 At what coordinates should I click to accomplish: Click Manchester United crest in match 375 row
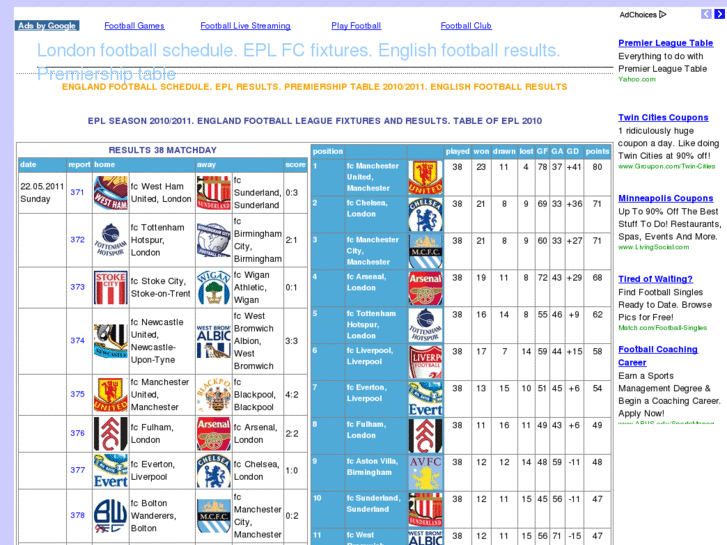[110, 395]
